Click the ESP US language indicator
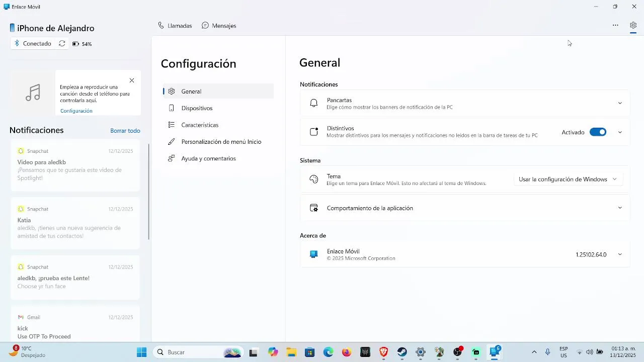The height and width of the screenshot is (362, 644). coord(563,352)
